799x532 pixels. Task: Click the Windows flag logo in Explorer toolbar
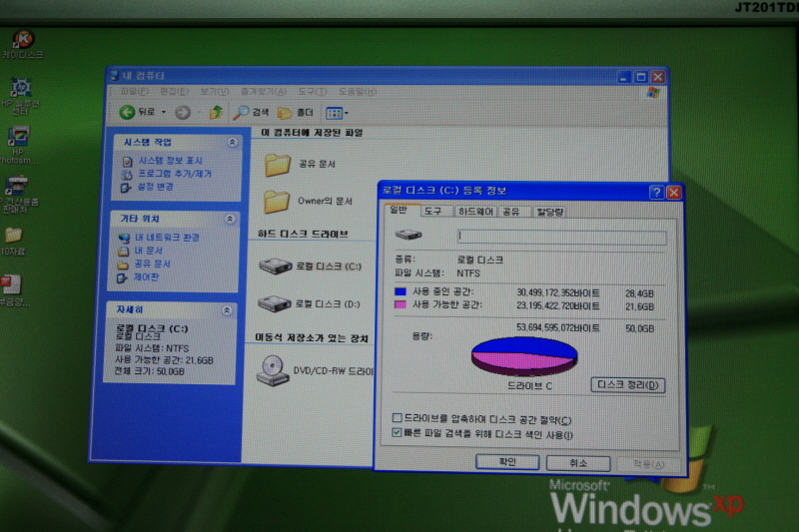click(x=654, y=93)
